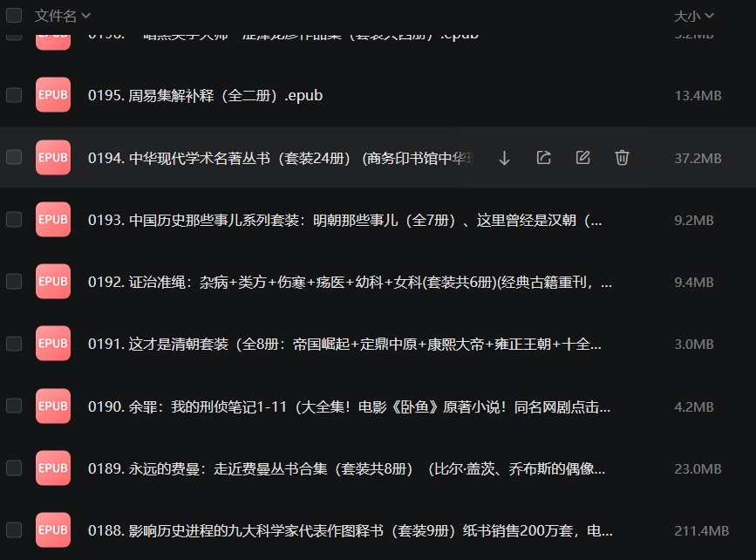
Task: Click the EPUB icon of file 0190
Action: click(x=53, y=406)
